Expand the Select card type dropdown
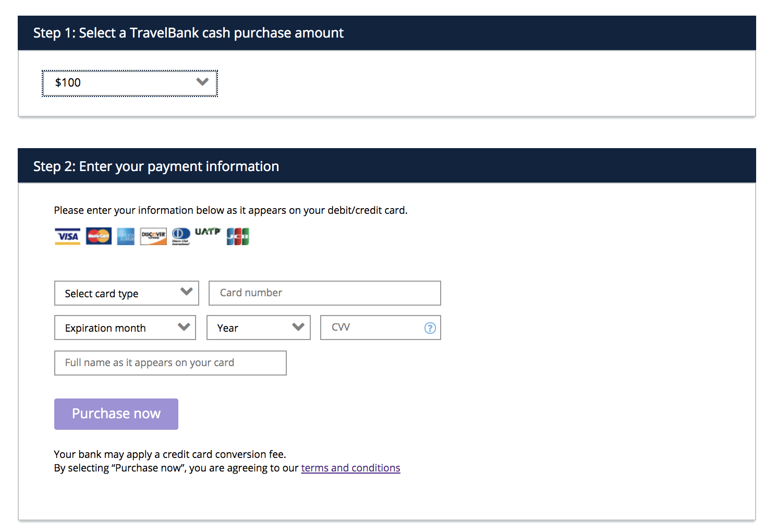 tap(186, 293)
